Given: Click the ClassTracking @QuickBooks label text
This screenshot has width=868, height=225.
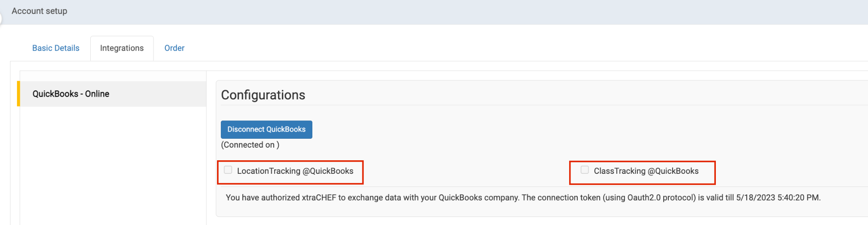Looking at the screenshot, I should pyautogui.click(x=646, y=171).
